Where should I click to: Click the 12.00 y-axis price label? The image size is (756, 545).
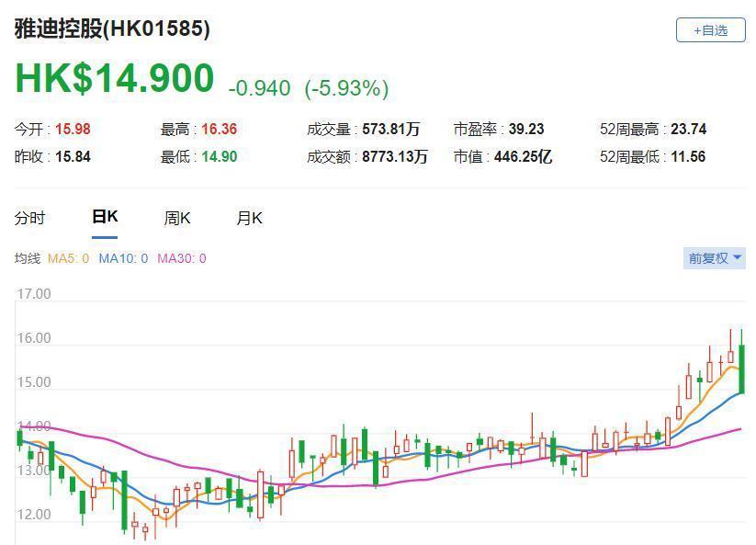(34, 515)
